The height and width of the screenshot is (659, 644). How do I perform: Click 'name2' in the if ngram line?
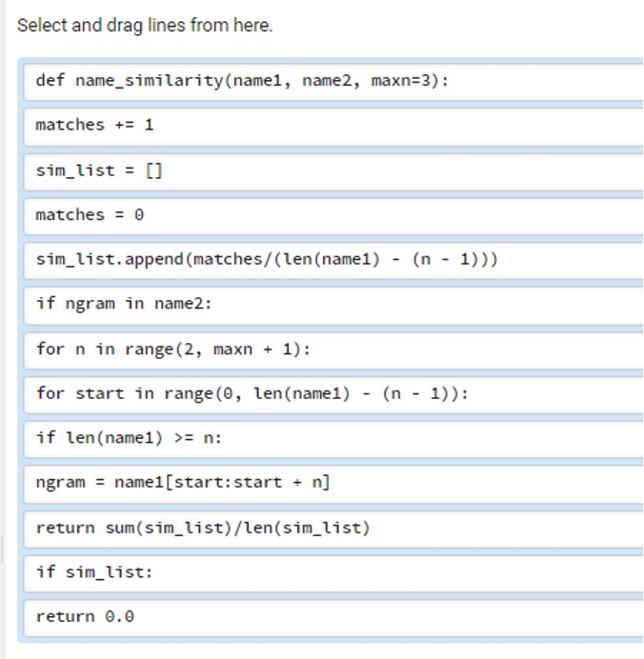coord(179,304)
